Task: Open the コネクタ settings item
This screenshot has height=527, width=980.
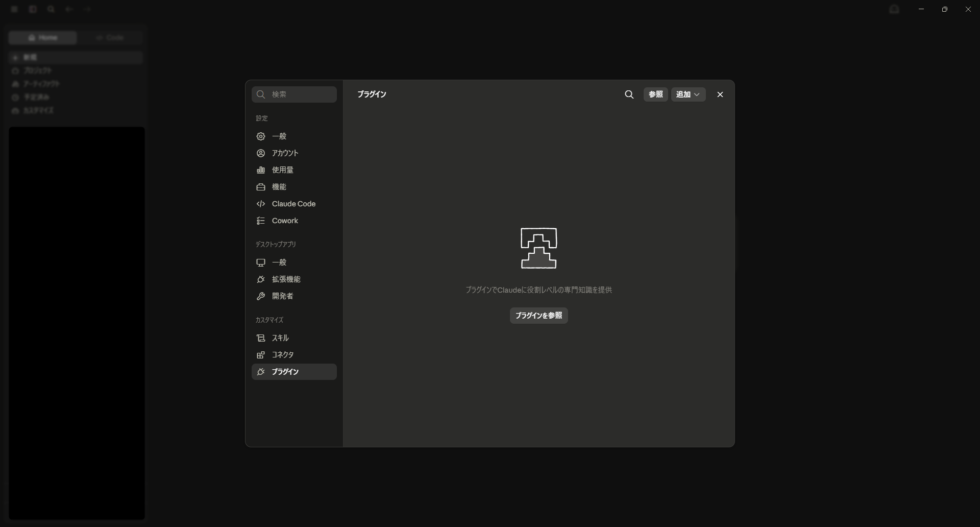Action: [x=294, y=355]
